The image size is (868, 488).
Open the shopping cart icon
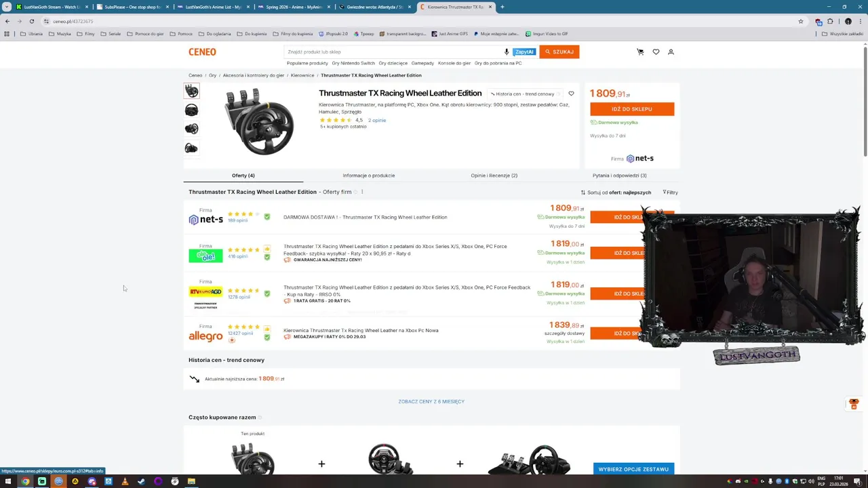(640, 52)
